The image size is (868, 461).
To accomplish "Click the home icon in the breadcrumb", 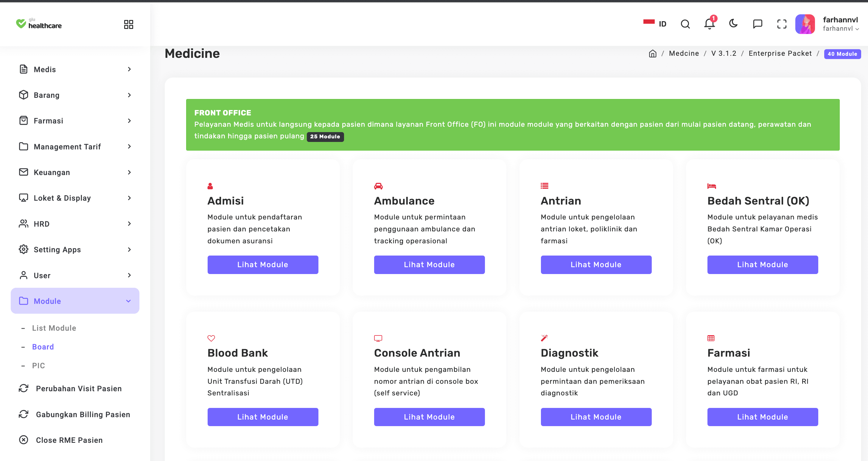I will [652, 54].
